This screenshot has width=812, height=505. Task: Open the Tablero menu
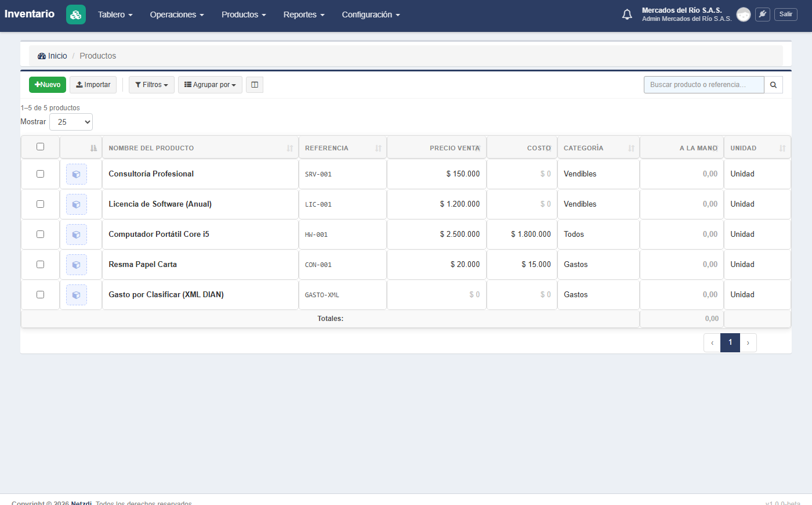click(115, 15)
